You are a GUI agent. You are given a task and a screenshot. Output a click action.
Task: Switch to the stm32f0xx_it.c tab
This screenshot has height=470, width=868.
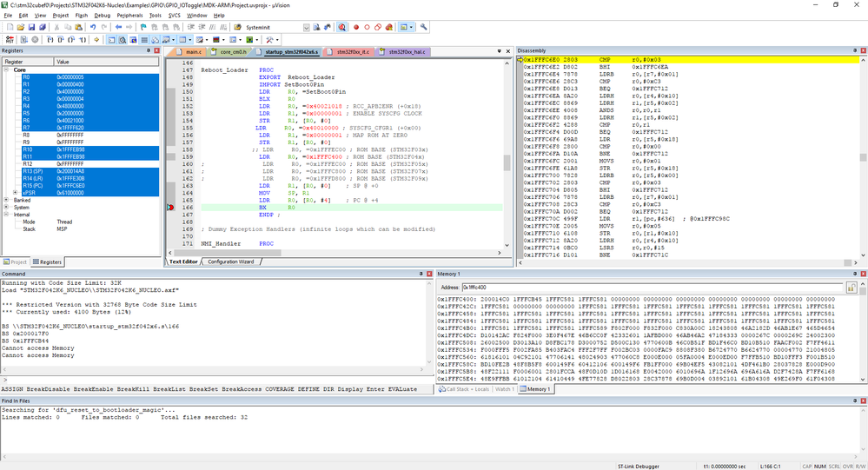pyautogui.click(x=349, y=51)
